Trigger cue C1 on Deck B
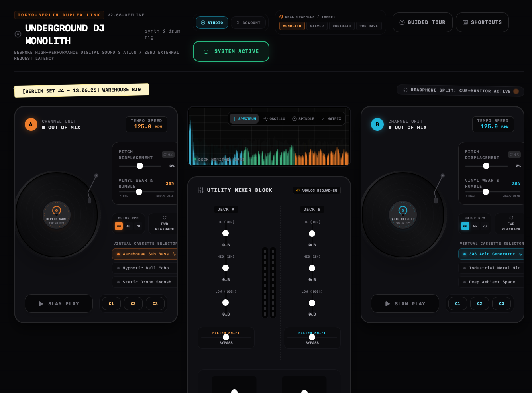Image resolution: width=532 pixels, height=393 pixels. [457, 304]
